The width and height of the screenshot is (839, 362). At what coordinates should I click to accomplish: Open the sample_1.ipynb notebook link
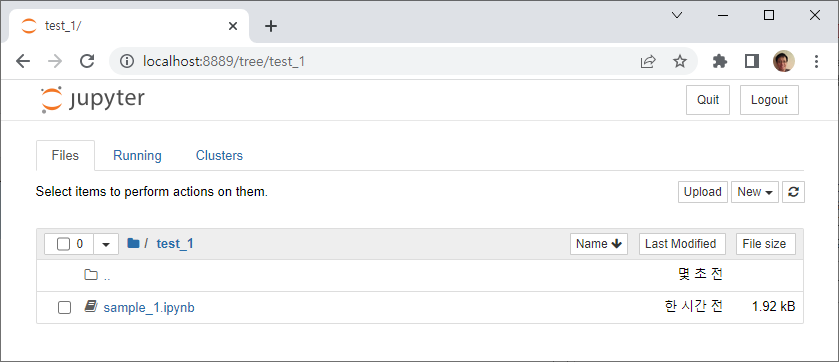(149, 308)
